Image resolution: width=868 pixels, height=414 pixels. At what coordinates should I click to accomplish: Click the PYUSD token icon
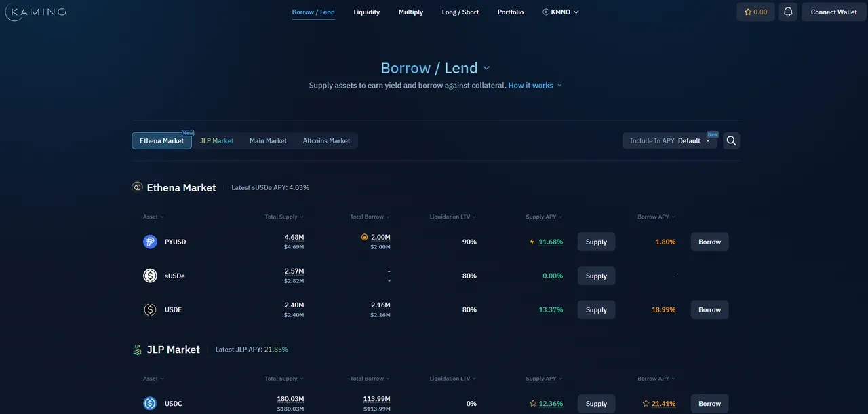[150, 242]
